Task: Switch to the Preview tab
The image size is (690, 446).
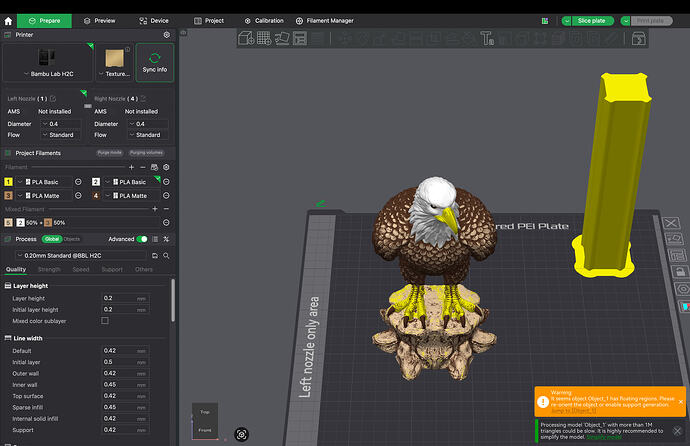Action: pos(99,21)
